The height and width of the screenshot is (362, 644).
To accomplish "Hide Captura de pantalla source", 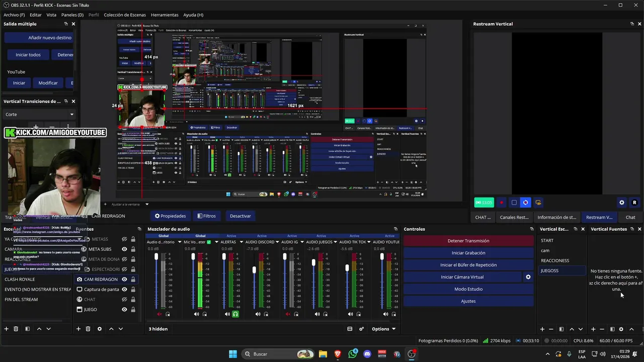I will [x=124, y=289].
